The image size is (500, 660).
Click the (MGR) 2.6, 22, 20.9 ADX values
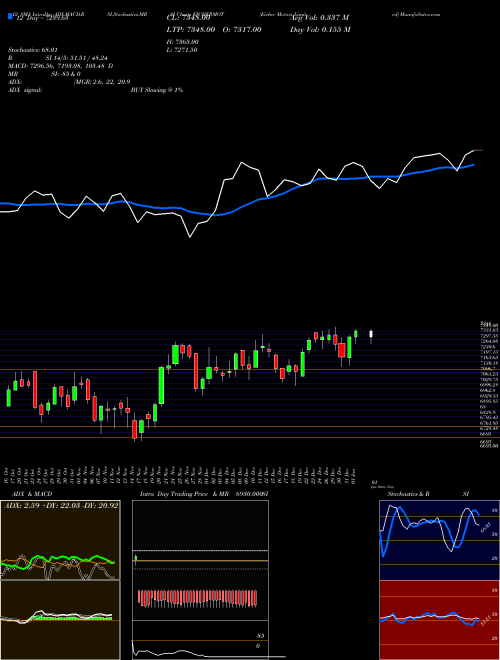[x=101, y=82]
